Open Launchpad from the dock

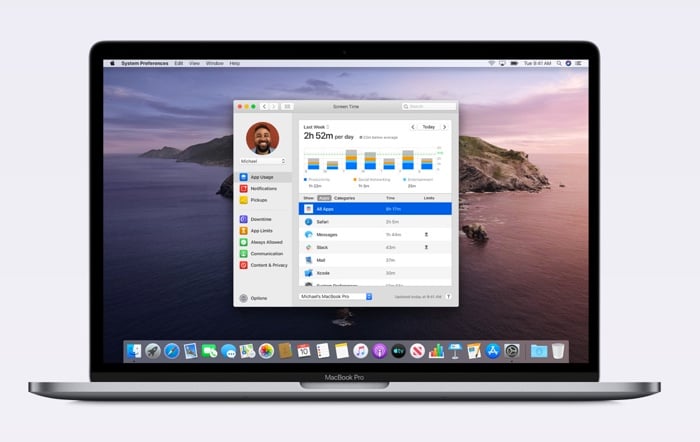153,351
